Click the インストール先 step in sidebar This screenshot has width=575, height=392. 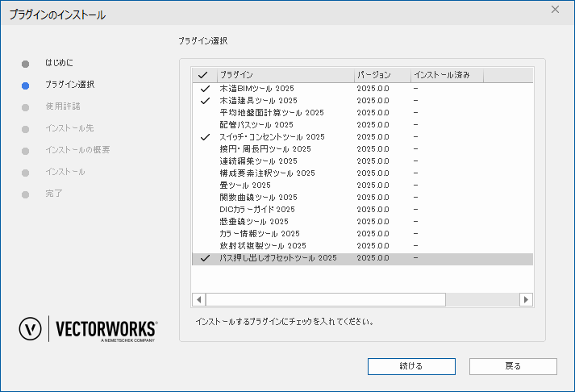(69, 128)
